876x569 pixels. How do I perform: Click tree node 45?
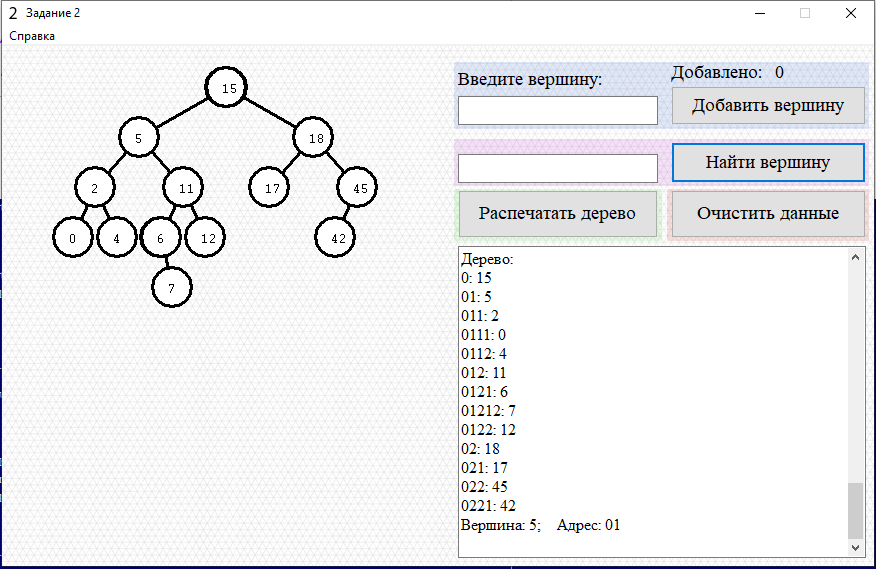pos(357,187)
